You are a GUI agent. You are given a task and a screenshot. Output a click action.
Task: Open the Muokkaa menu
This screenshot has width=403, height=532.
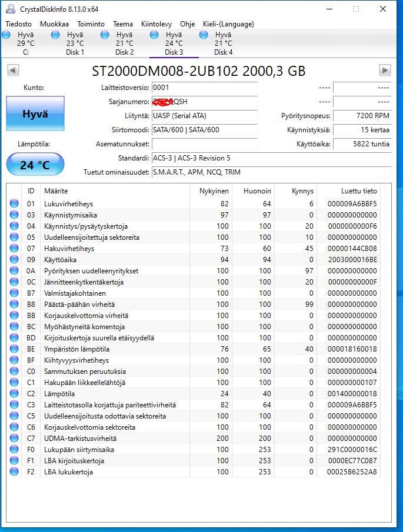tap(54, 24)
